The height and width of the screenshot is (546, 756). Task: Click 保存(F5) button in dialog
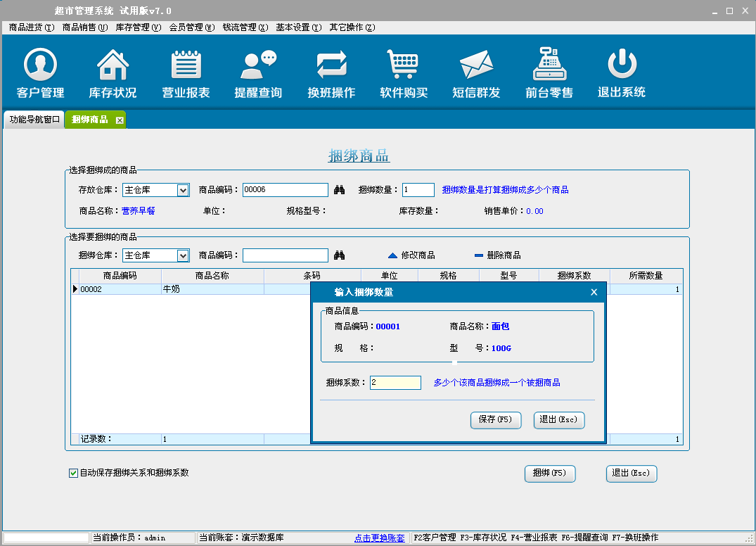point(495,420)
